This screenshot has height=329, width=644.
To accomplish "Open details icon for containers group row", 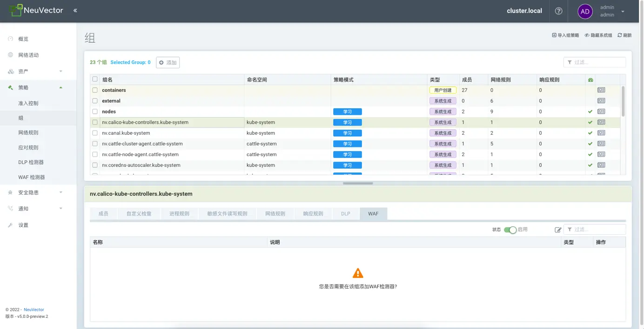I will (x=601, y=90).
